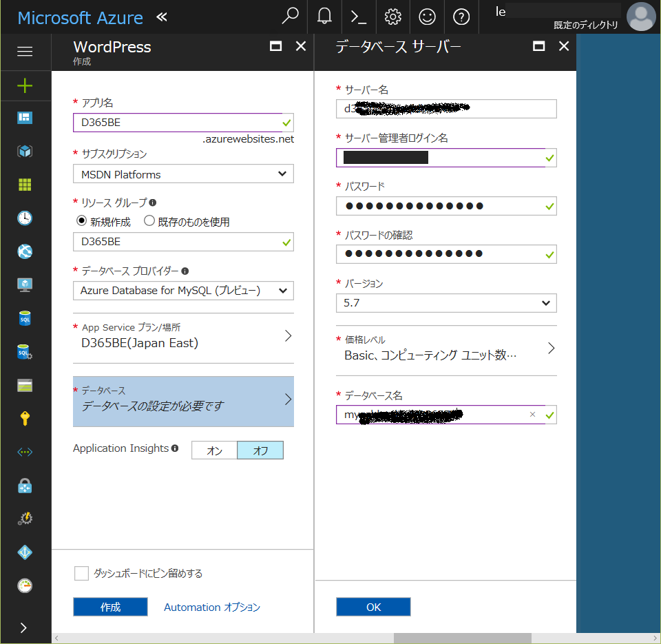Click the サーバー管理者ログイン名 field
661x644 pixels.
(446, 157)
